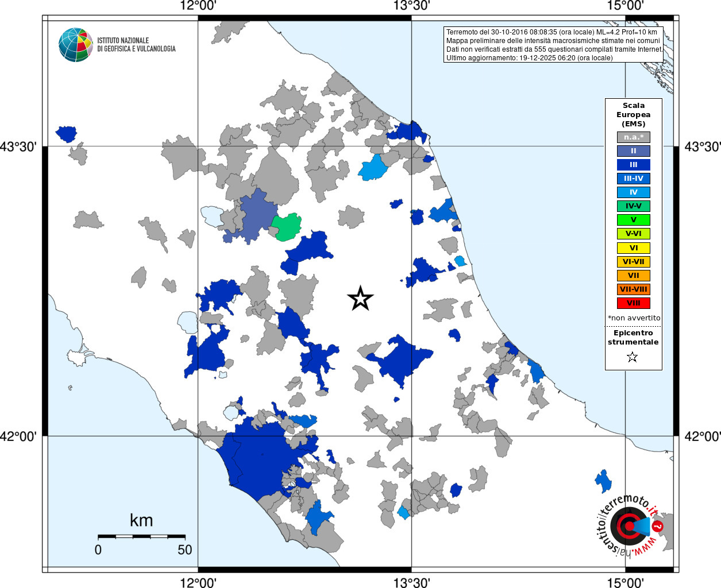
Task: Click the left 42°00' latitude label
Action: pyautogui.click(x=18, y=436)
